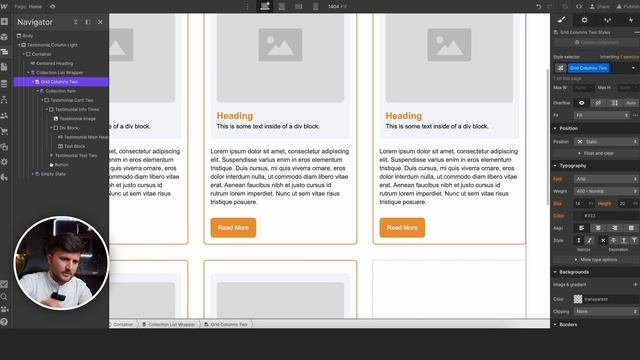Open the Grid Columns Two selector dropdown

pos(633,68)
